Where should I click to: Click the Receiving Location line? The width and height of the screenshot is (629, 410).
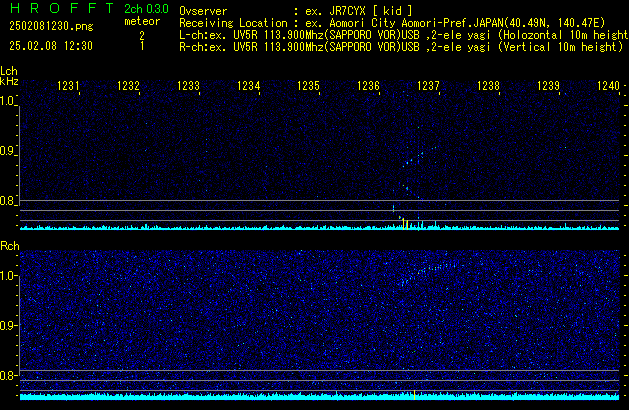(392, 23)
